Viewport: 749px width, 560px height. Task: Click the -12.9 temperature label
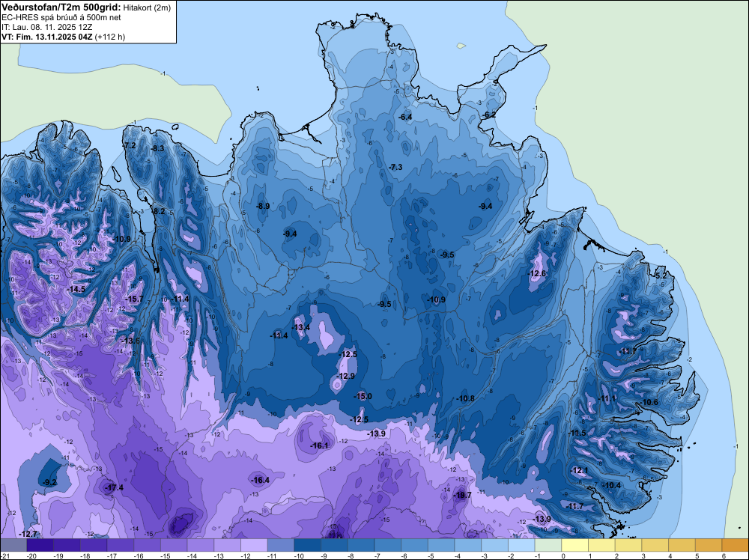(x=346, y=376)
